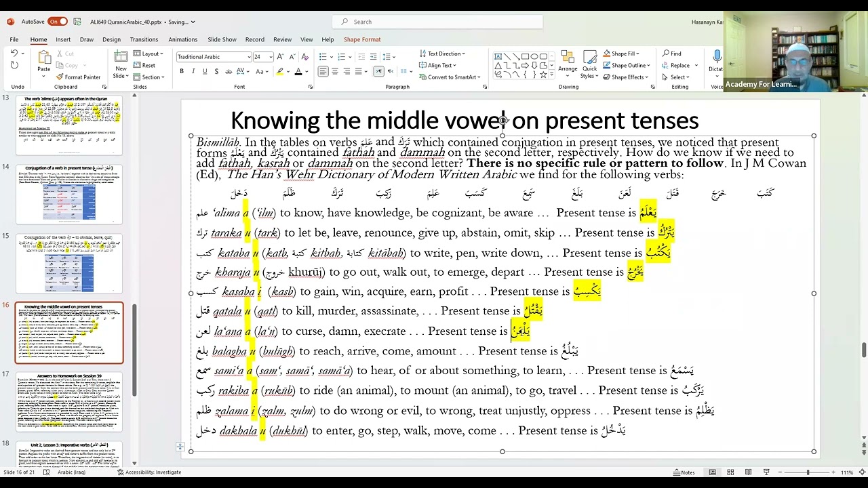Decrease the font size

point(291,57)
